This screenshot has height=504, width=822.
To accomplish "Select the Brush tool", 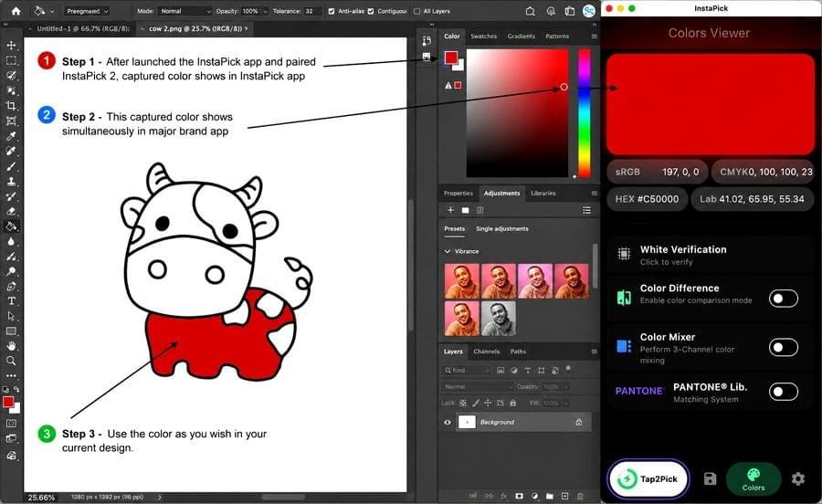I will coord(11,166).
